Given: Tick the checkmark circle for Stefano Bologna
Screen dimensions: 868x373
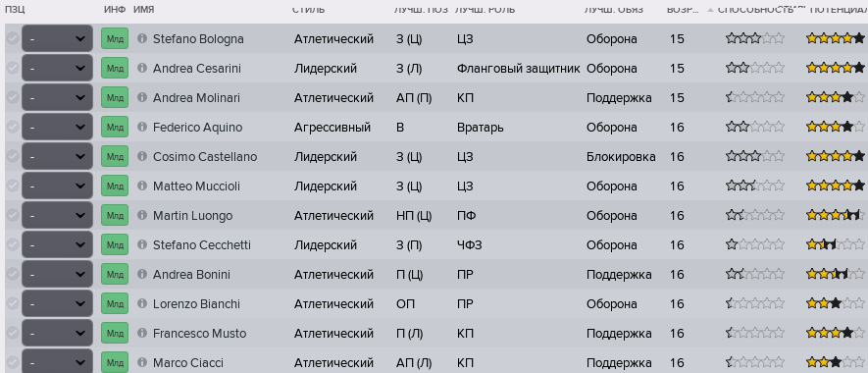Looking at the screenshot, I should pos(12,39).
